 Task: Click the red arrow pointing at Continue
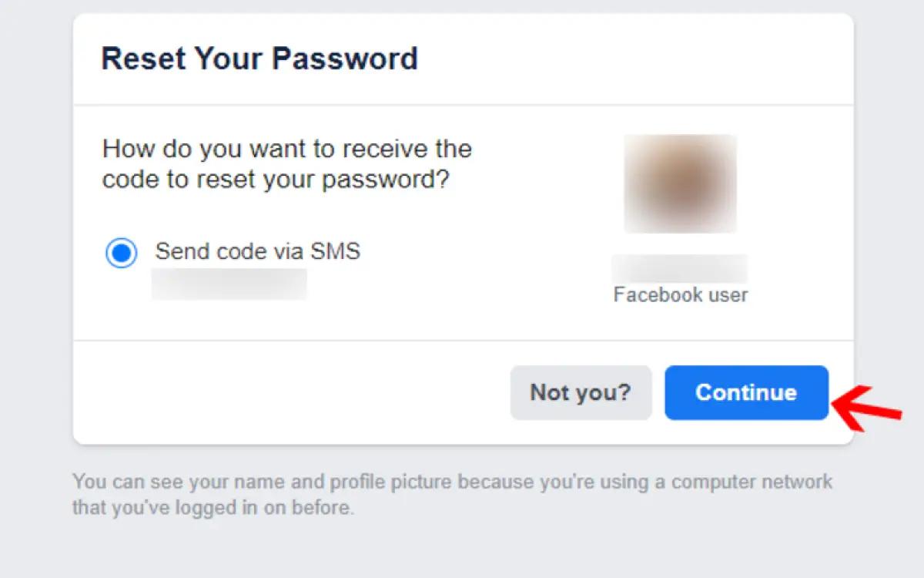point(869,405)
